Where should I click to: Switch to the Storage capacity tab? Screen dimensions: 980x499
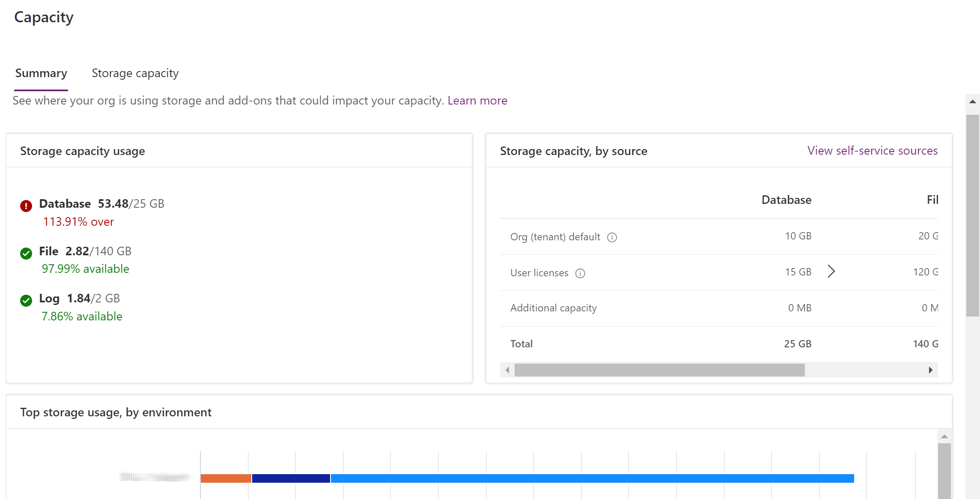click(135, 73)
